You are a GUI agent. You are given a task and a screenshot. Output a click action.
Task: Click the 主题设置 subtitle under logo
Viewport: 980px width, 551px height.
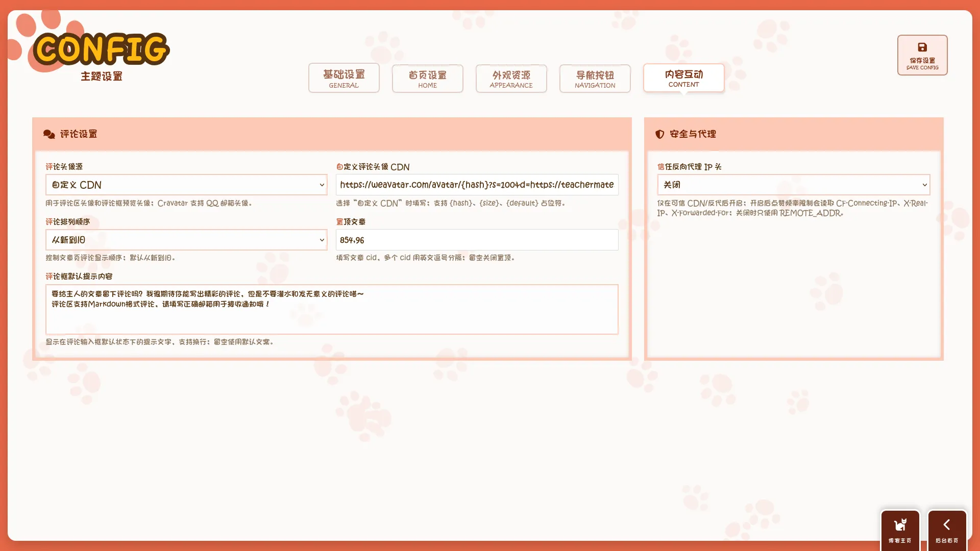[x=102, y=77]
